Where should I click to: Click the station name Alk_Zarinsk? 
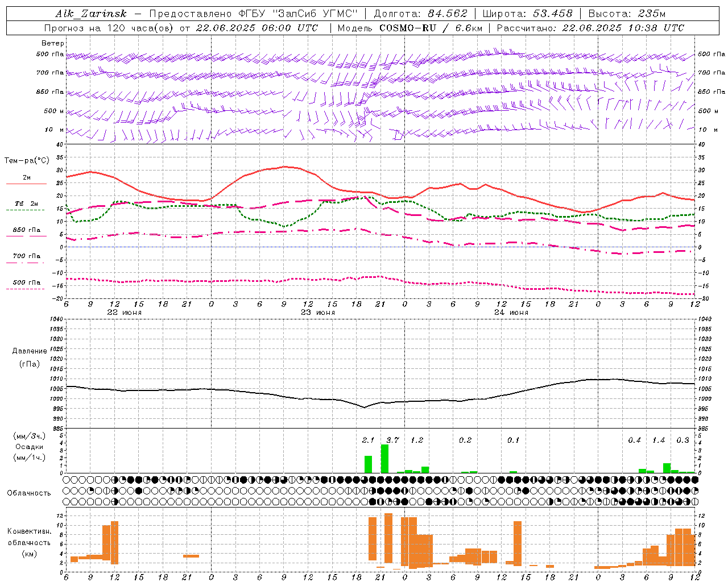[x=92, y=14]
